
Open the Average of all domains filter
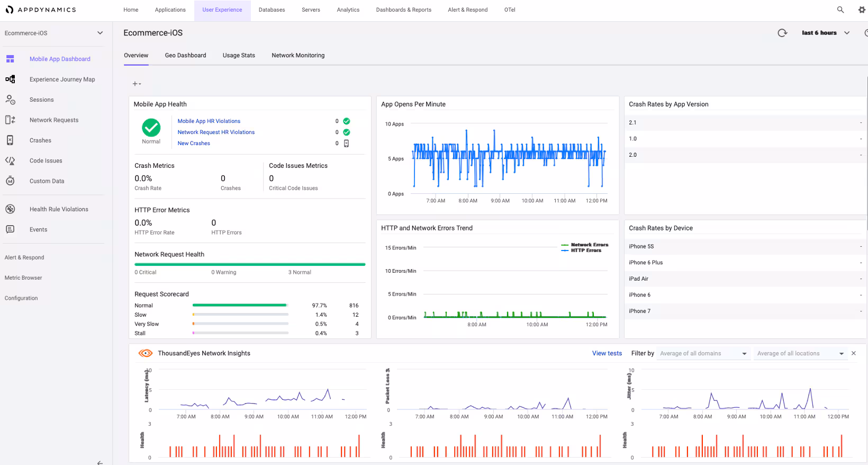coord(703,354)
